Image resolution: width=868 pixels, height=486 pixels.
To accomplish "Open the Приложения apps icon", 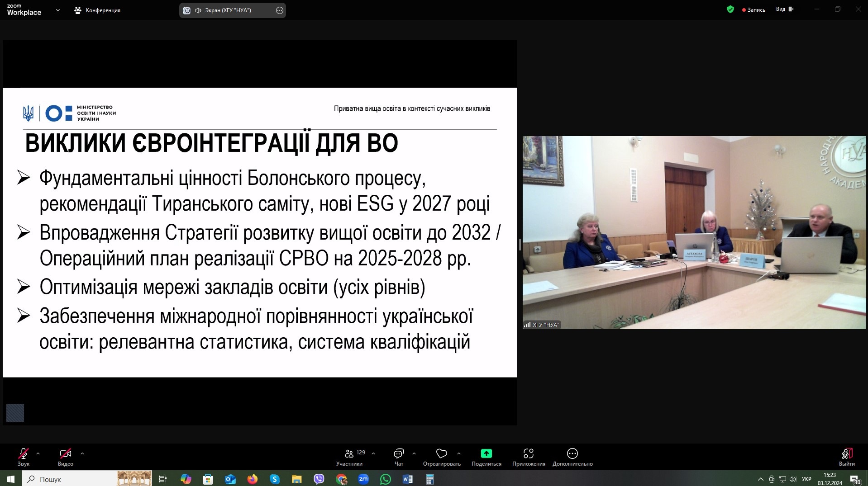I will tap(528, 454).
